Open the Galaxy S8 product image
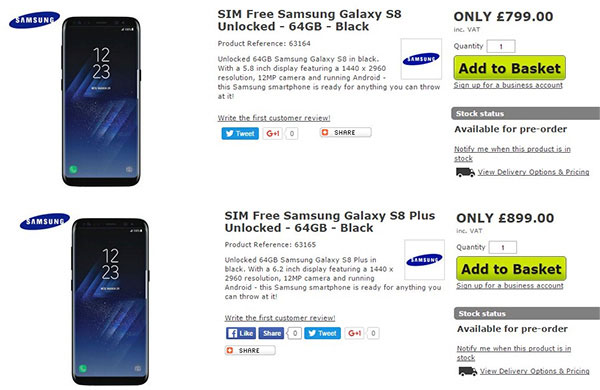The height and width of the screenshot is (390, 600). [x=101, y=101]
